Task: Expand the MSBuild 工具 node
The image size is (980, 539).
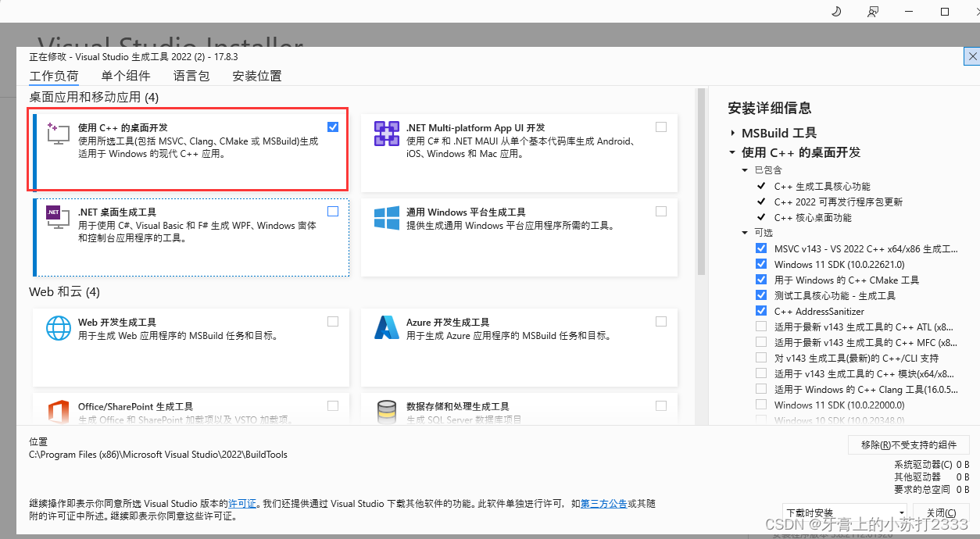Action: tap(733, 133)
